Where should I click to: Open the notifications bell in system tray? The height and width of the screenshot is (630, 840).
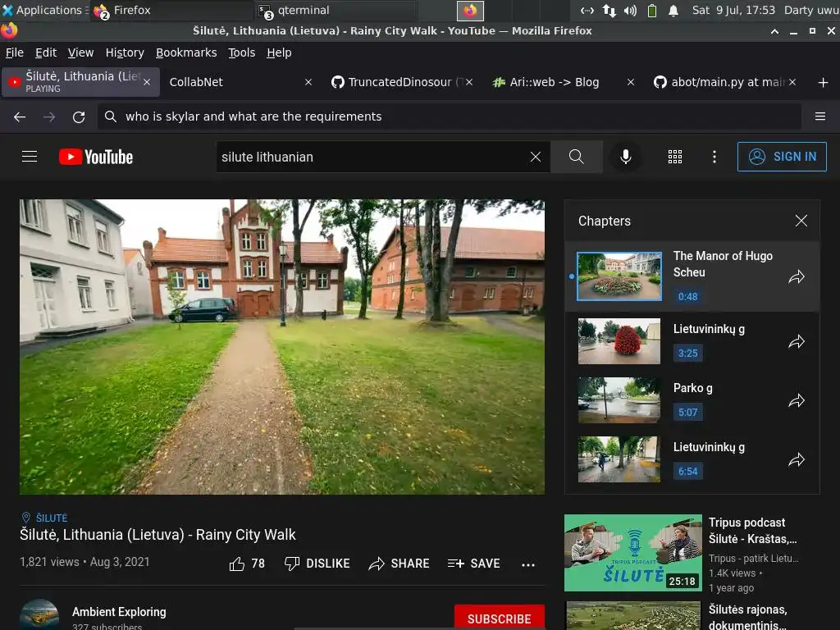(x=673, y=10)
